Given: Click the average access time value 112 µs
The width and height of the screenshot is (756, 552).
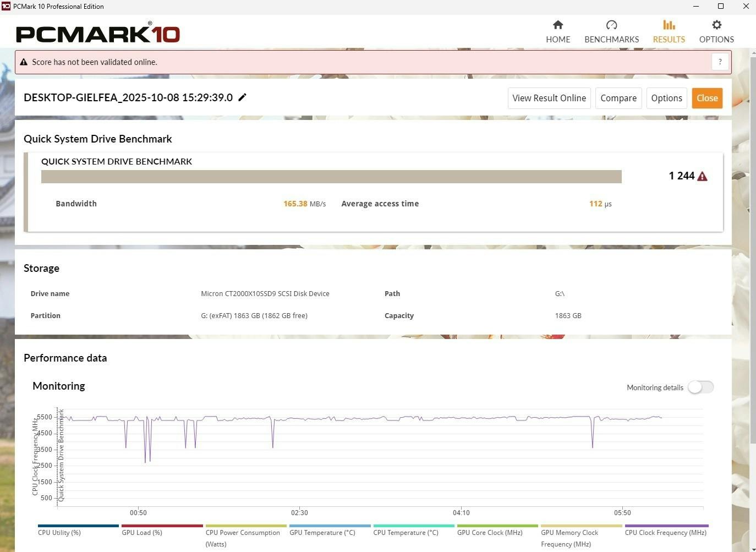Looking at the screenshot, I should (x=600, y=204).
